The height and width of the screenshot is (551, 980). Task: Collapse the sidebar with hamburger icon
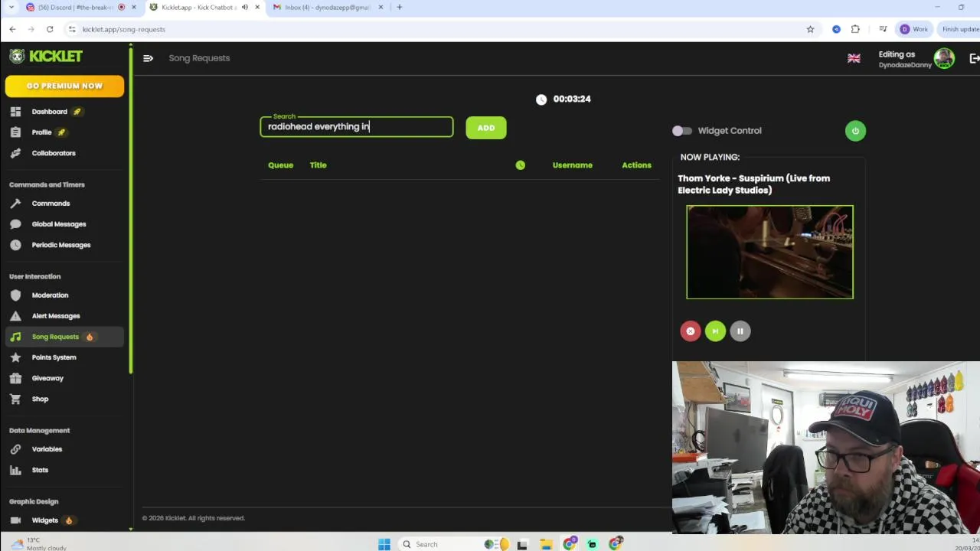(148, 58)
